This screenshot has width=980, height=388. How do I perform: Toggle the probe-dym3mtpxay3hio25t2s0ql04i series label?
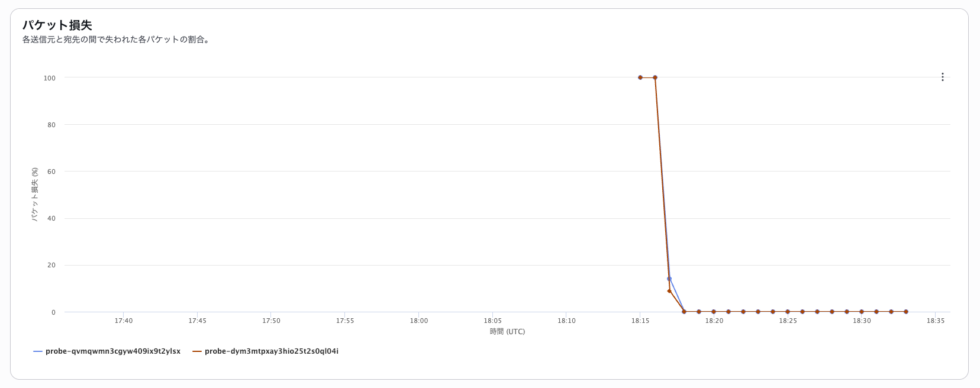coord(272,351)
